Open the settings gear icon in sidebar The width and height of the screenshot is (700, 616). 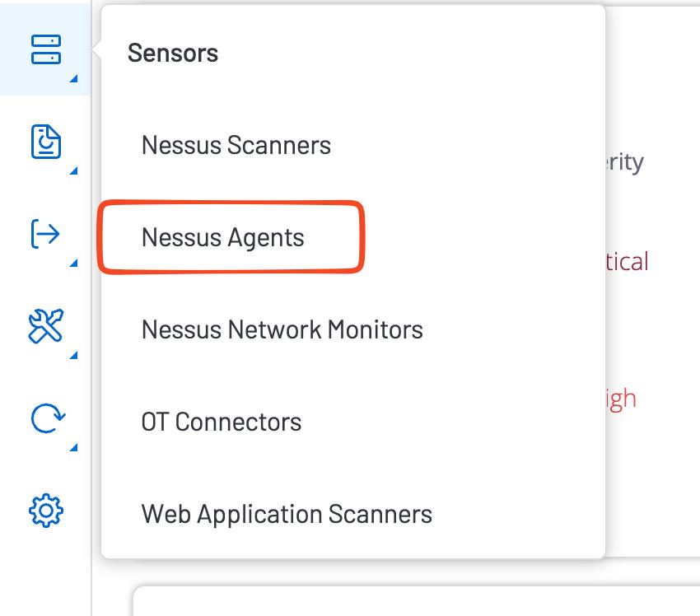(46, 511)
